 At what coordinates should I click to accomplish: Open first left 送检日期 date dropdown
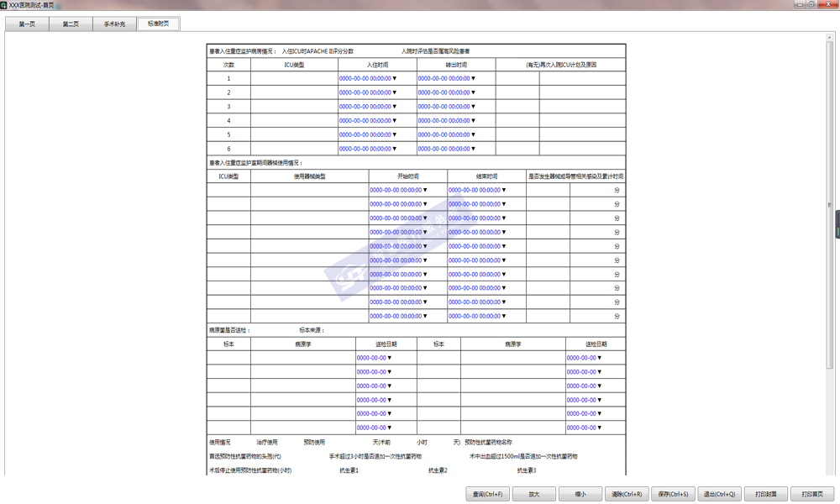pos(390,359)
